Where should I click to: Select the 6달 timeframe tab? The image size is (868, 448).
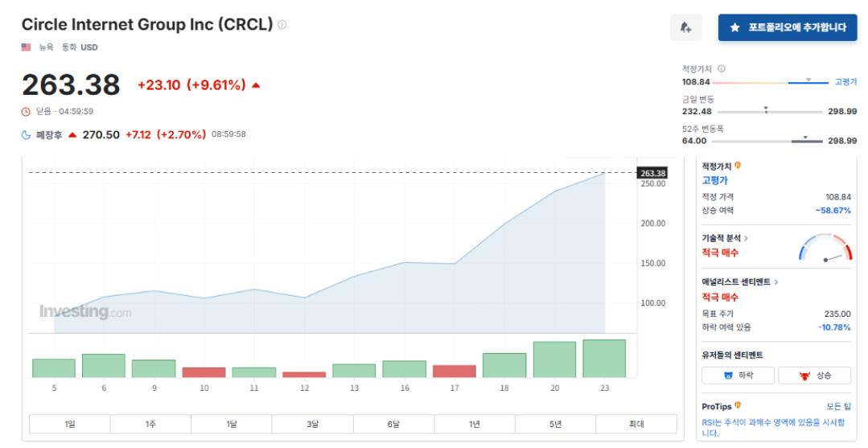pos(393,424)
